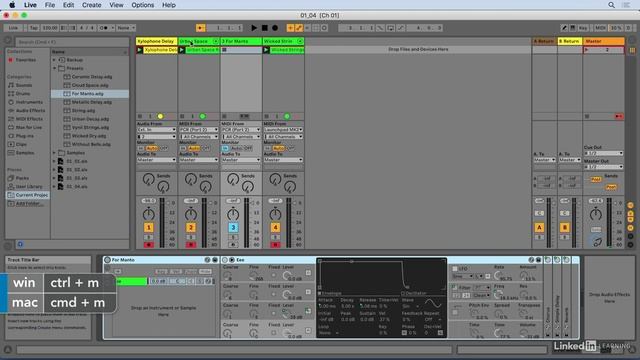Expand the Samples folder
The image size is (640, 360).
[x=54, y=153]
